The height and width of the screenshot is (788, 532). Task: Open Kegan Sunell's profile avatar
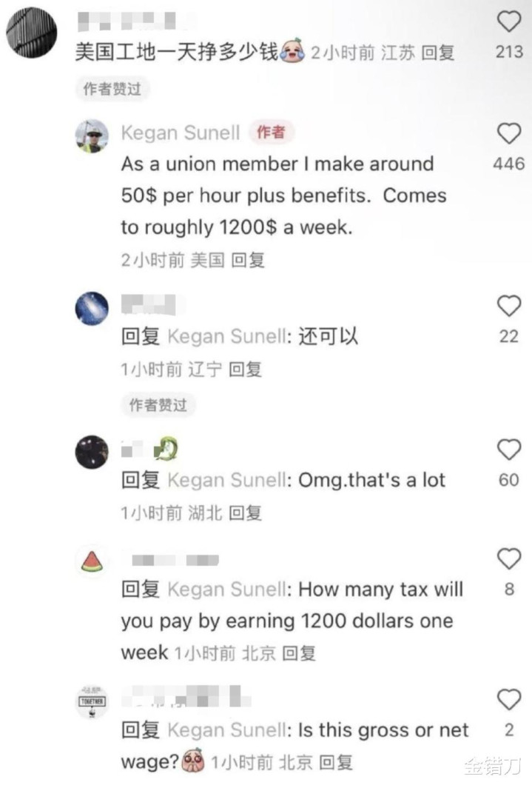[x=92, y=136]
